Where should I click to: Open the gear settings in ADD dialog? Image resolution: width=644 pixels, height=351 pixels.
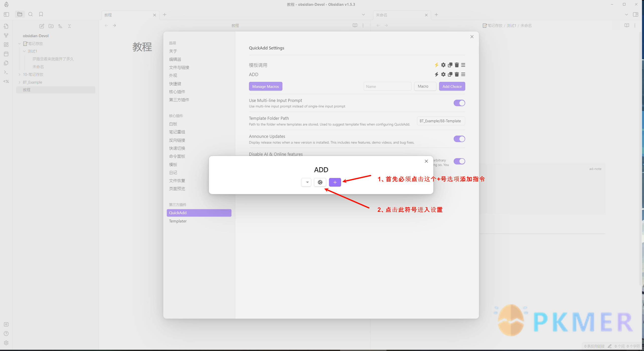320,182
